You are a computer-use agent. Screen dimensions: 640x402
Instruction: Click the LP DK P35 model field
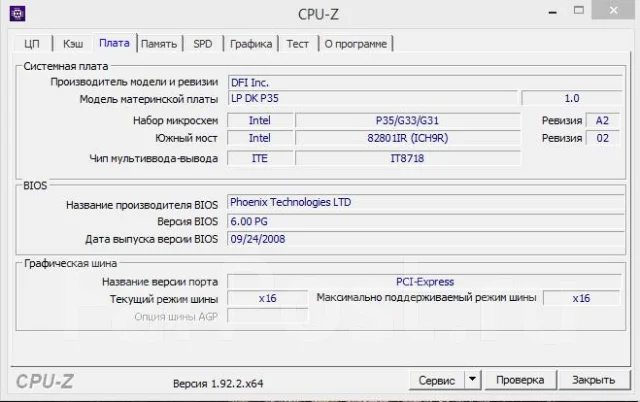point(372,98)
